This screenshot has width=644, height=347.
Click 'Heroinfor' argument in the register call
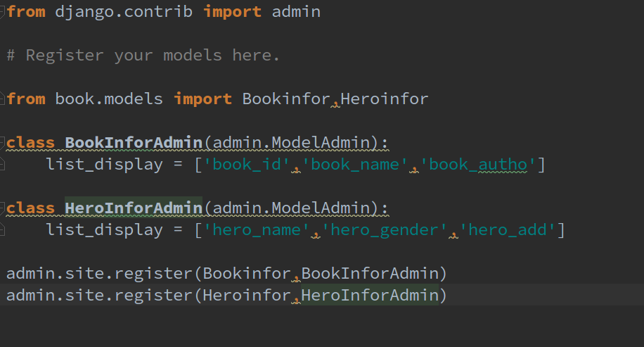coord(247,295)
